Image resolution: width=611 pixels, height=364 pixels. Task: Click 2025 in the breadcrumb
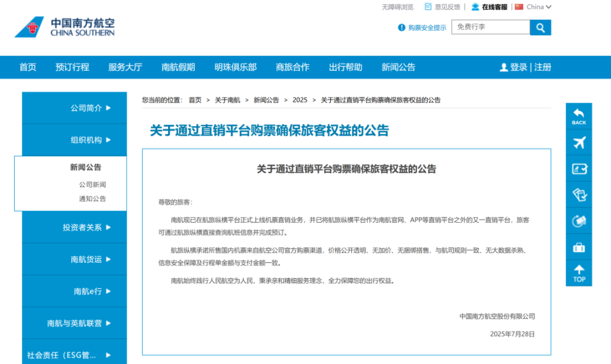point(300,100)
